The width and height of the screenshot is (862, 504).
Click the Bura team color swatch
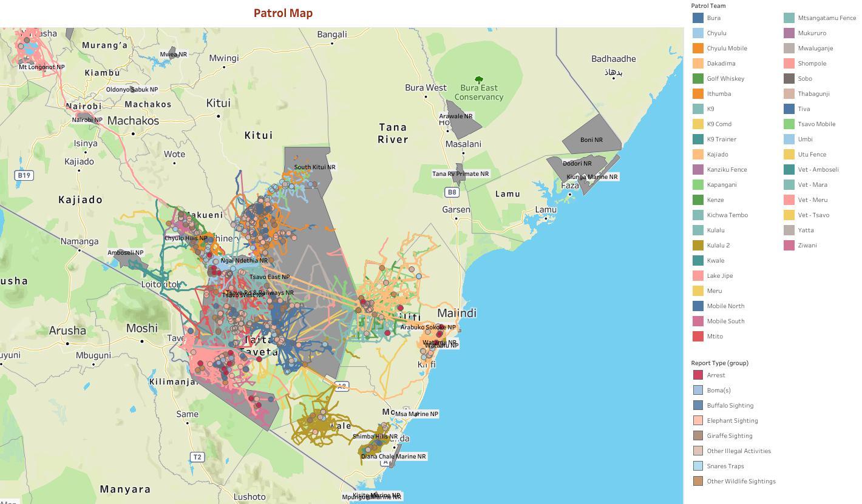(x=698, y=18)
